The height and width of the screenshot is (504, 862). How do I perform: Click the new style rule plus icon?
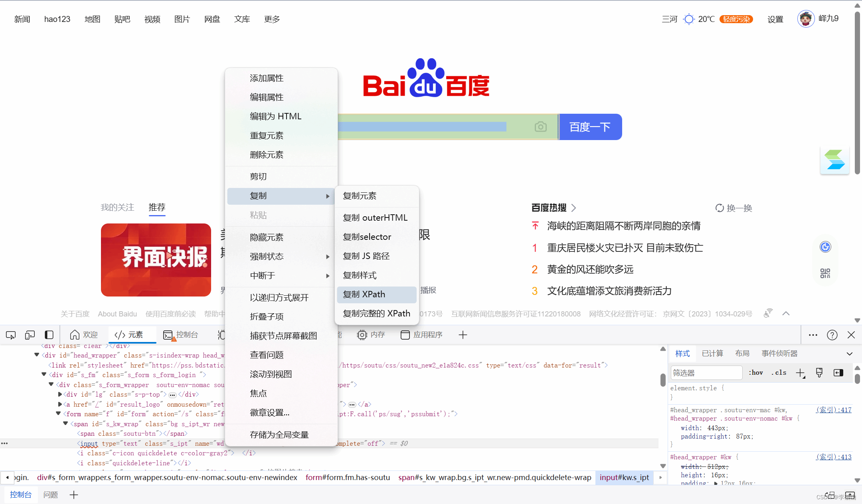click(x=800, y=373)
